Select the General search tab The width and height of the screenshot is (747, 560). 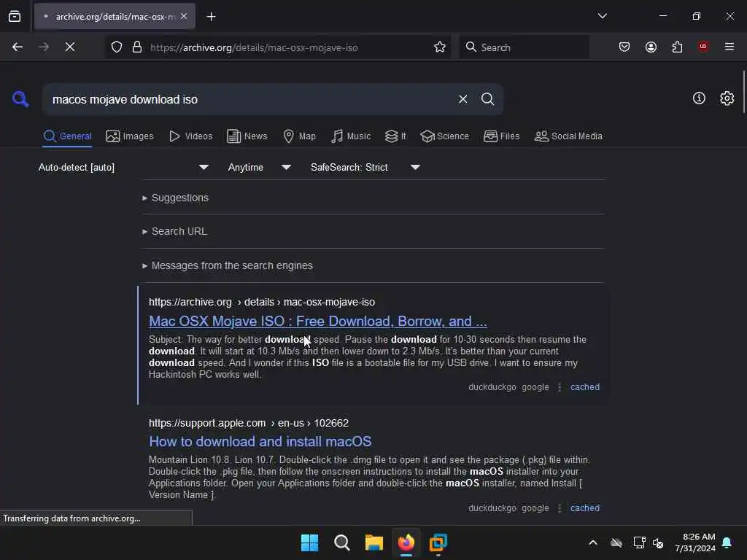[x=67, y=136]
